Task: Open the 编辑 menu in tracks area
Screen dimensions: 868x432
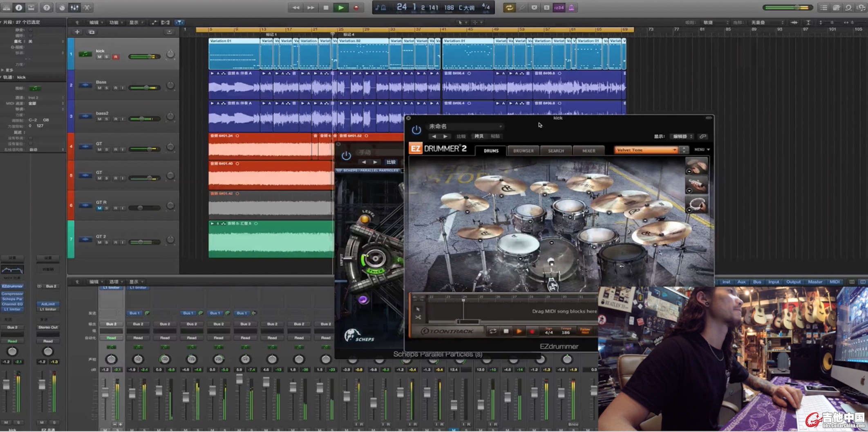Action: point(95,22)
